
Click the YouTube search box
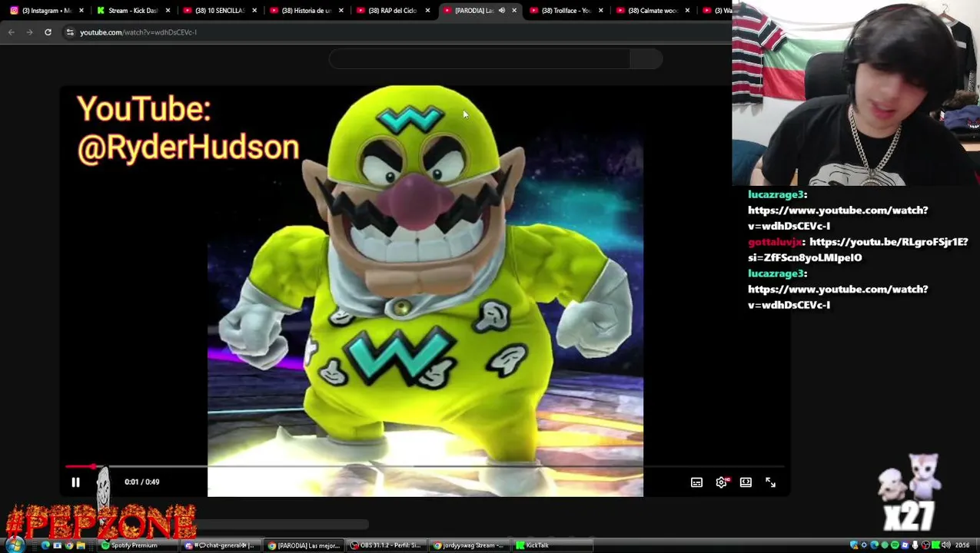(x=480, y=59)
